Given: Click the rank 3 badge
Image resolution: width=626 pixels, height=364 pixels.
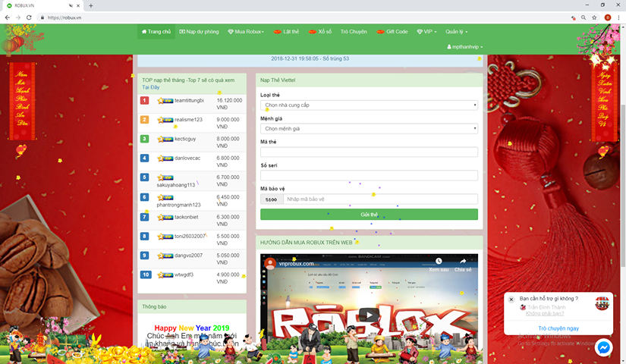Looking at the screenshot, I should coord(144,139).
